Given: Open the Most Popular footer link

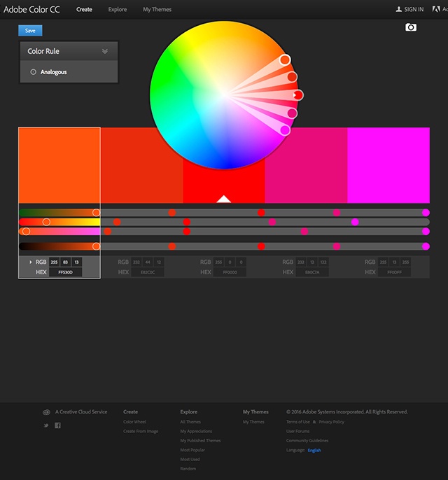Looking at the screenshot, I should coord(192,450).
